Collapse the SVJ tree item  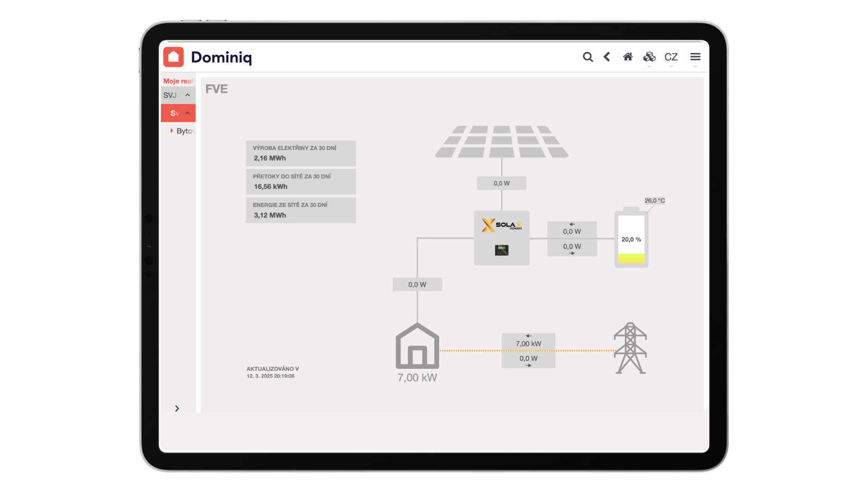(x=188, y=95)
